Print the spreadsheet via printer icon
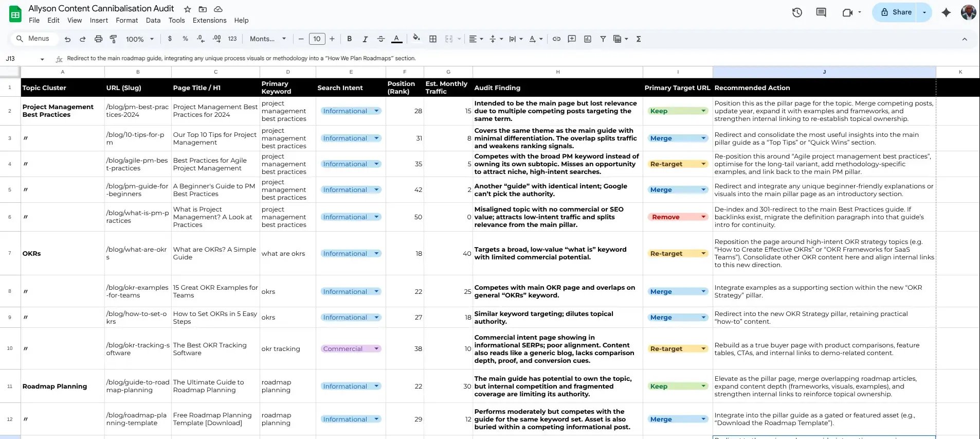The image size is (980, 439). pyautogui.click(x=98, y=39)
